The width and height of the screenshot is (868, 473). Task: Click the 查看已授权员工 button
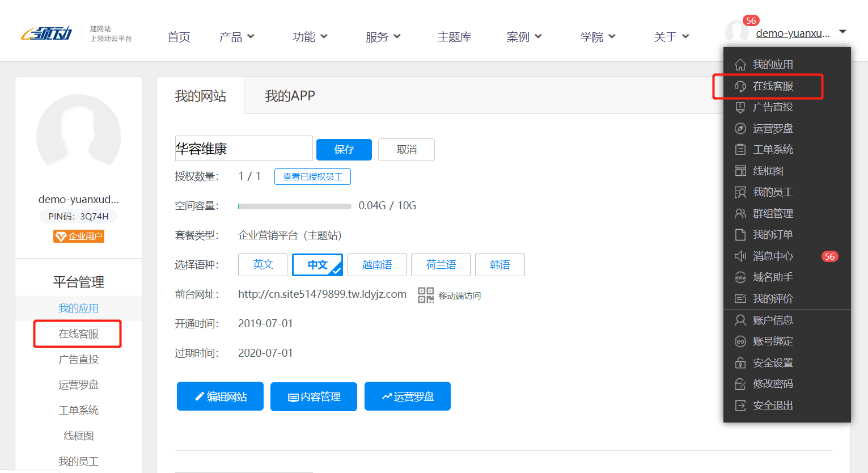click(312, 177)
